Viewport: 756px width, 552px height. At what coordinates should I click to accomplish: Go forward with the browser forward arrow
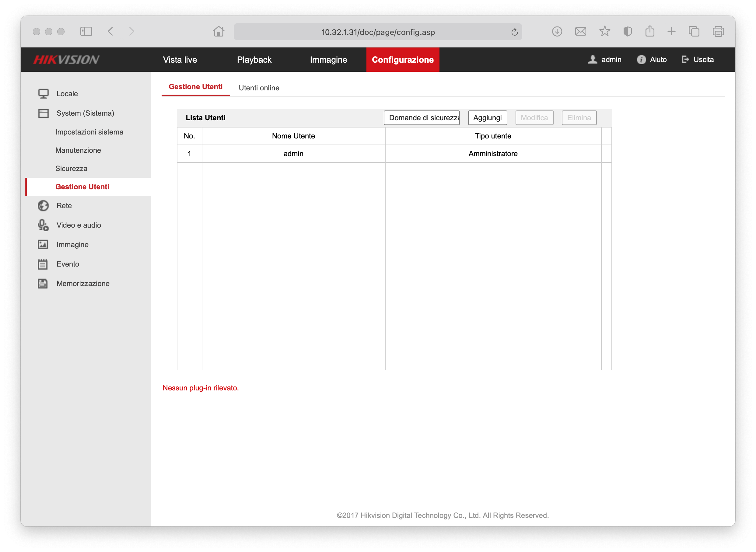tap(132, 31)
